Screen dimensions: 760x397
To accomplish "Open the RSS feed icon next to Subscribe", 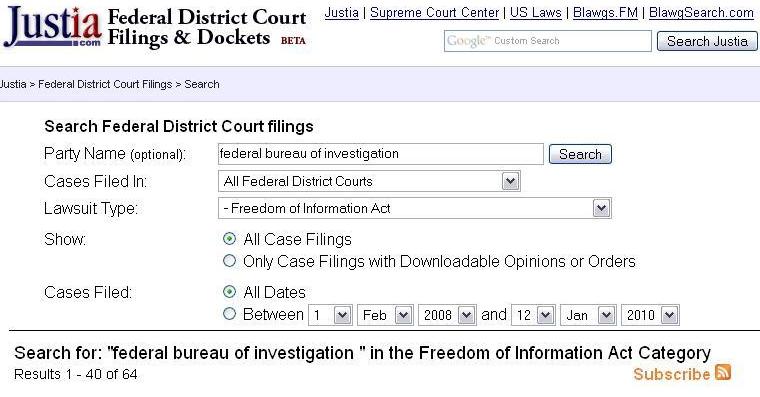I will (723, 372).
